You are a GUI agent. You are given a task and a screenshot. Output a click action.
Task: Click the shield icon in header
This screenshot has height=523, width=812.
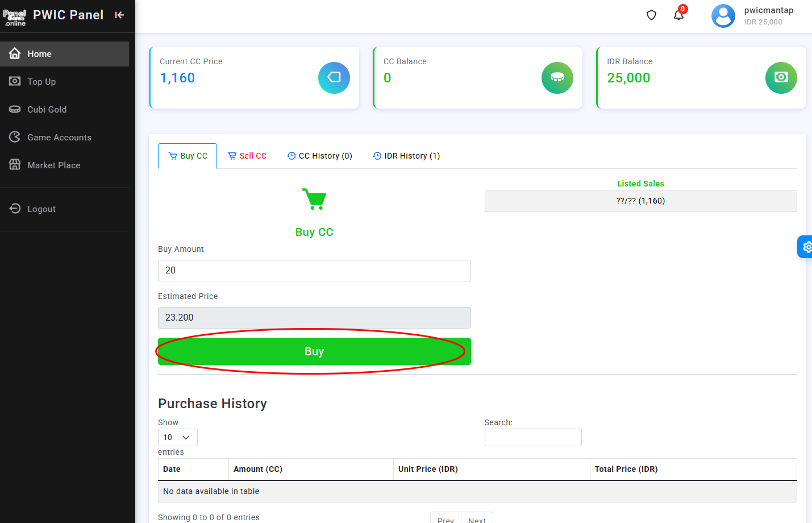pos(651,15)
